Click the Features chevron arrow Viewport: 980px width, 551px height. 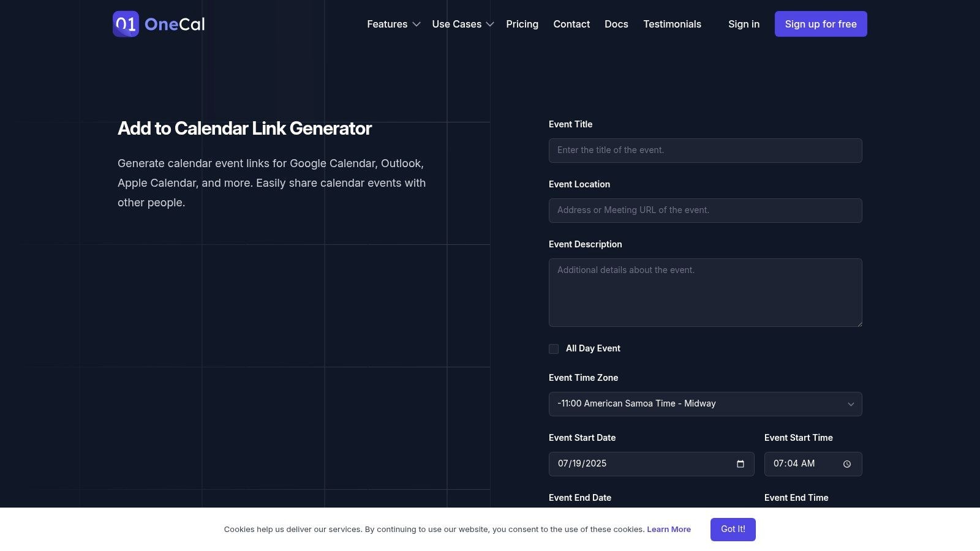tap(417, 24)
